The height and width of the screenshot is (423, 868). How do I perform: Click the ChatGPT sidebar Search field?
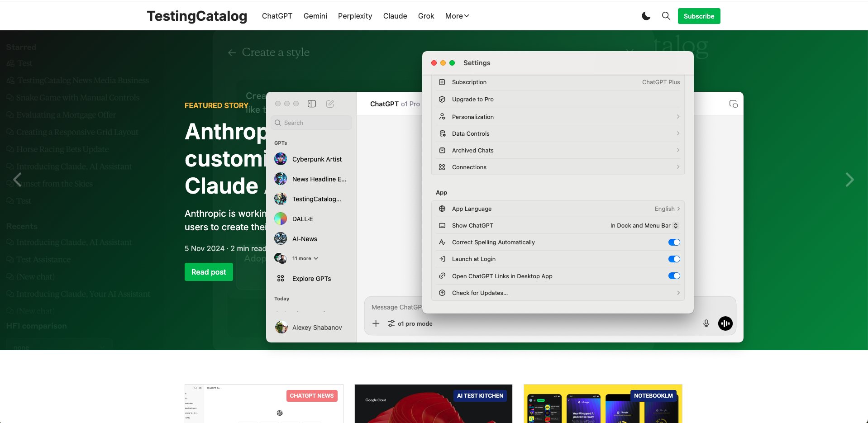(x=311, y=123)
